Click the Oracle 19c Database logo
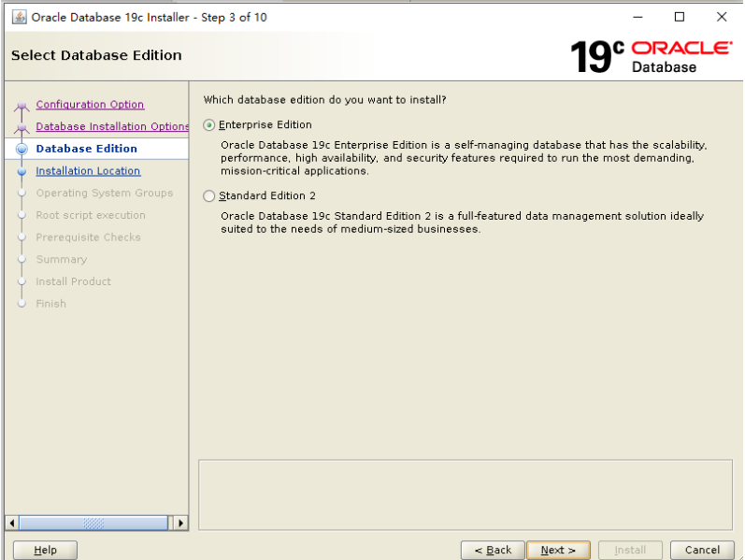This screenshot has height=560, width=745. pyautogui.click(x=651, y=56)
